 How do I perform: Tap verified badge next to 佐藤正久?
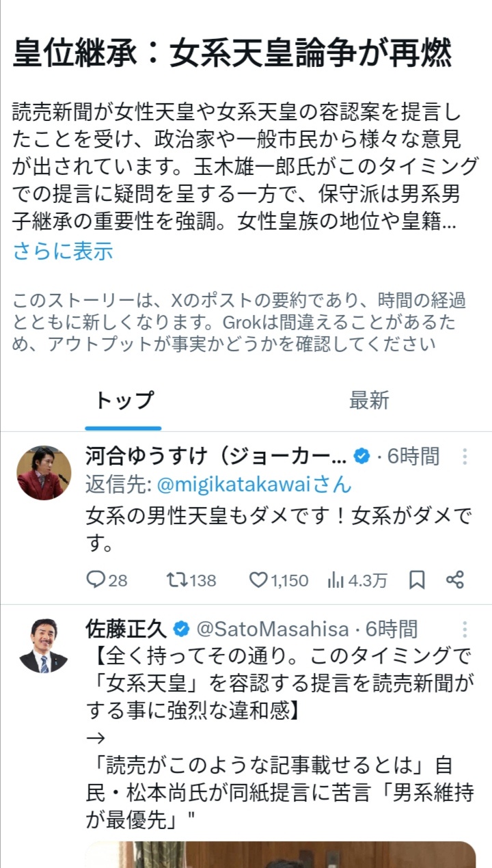click(x=181, y=629)
